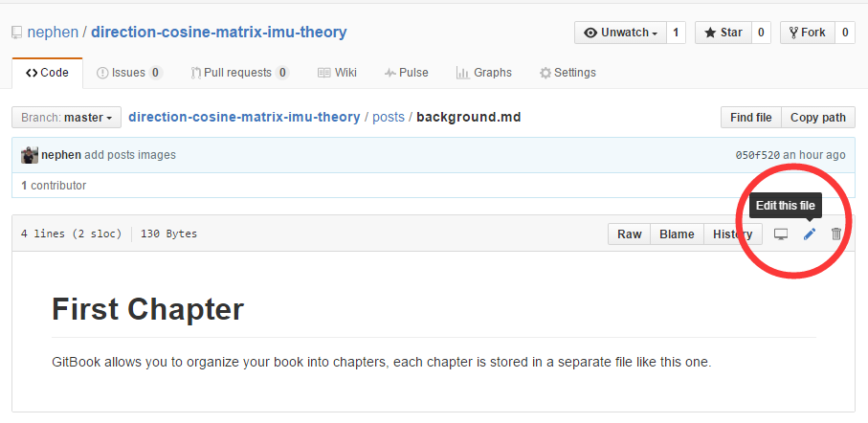
Task: Click the repository book icon beside nephen
Action: click(16, 33)
